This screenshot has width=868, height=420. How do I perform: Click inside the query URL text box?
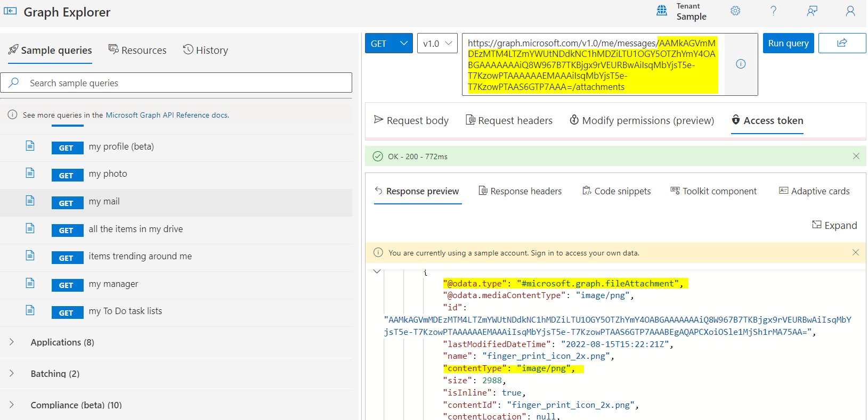(593, 64)
